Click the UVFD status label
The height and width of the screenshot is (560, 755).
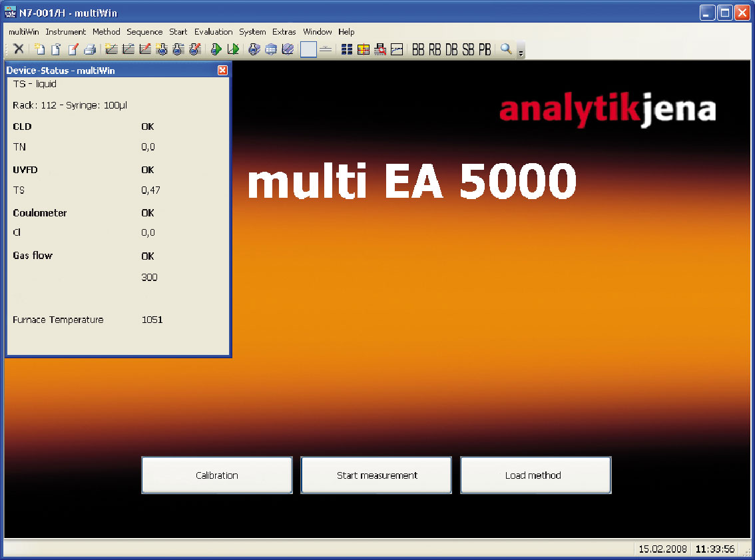tap(25, 170)
